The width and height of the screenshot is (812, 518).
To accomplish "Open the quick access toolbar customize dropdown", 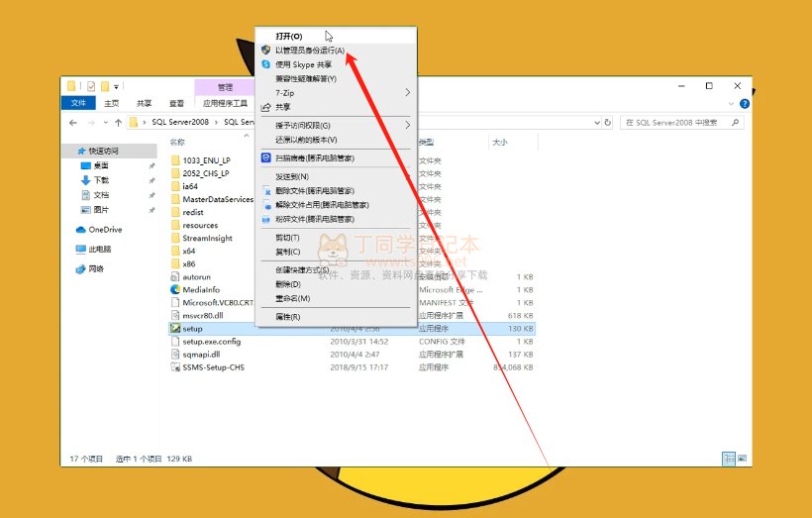I will 117,87.
